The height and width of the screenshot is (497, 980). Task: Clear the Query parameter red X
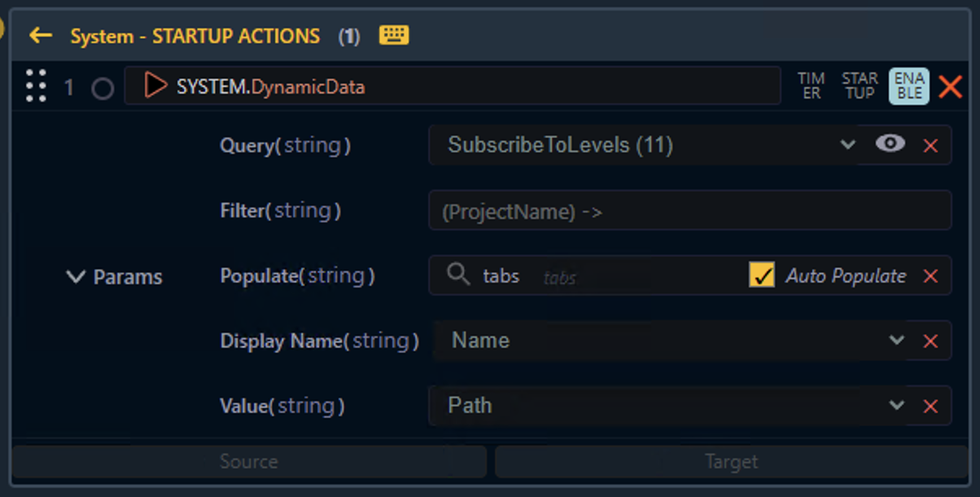click(930, 146)
